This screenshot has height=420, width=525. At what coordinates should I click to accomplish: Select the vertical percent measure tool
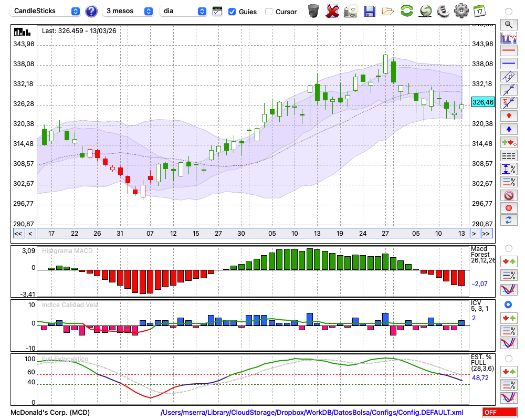(509, 169)
